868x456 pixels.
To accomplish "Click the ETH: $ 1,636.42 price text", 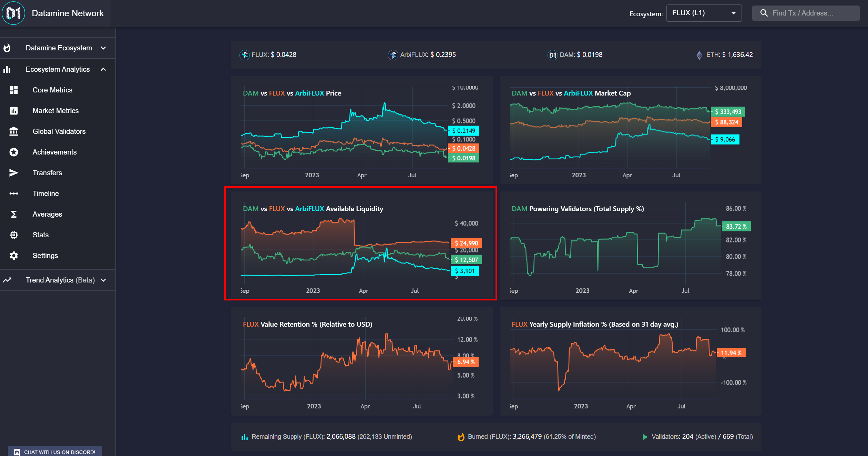I will click(x=729, y=55).
